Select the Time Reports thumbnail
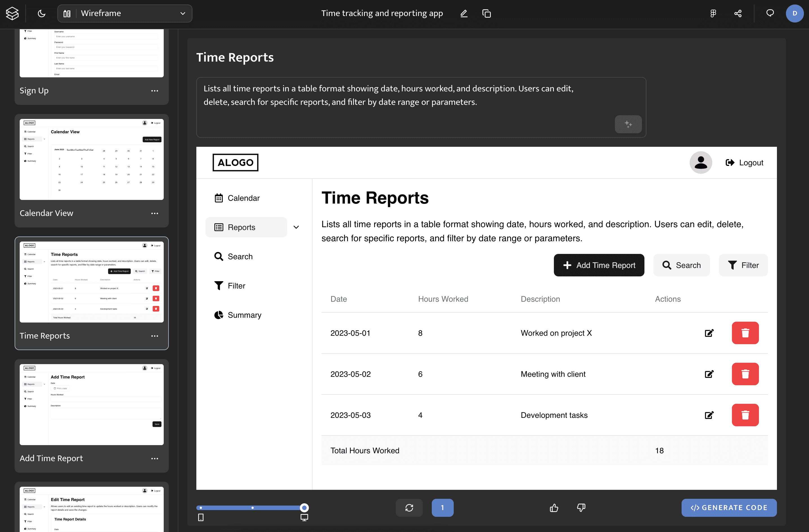Viewport: 809px width, 532px height. coord(91,282)
